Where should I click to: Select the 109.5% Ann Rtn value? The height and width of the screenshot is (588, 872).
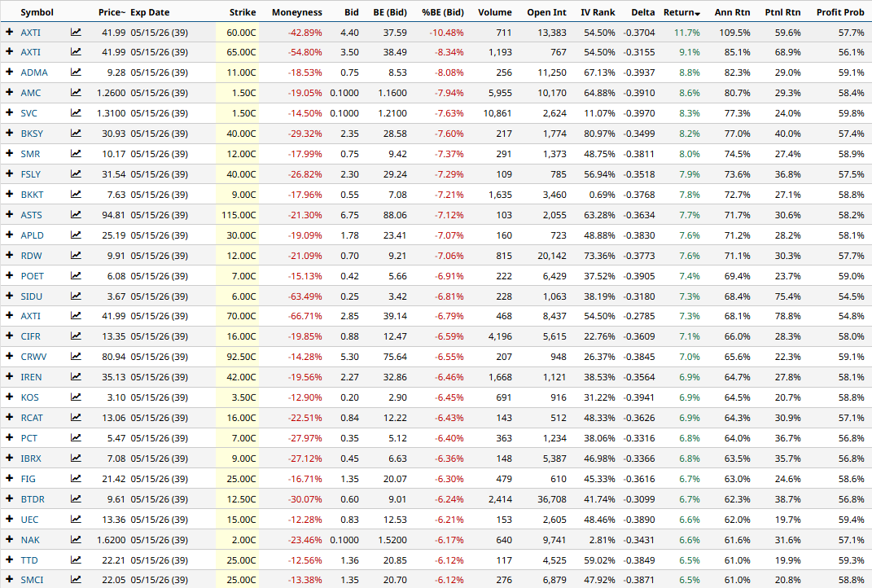(734, 33)
